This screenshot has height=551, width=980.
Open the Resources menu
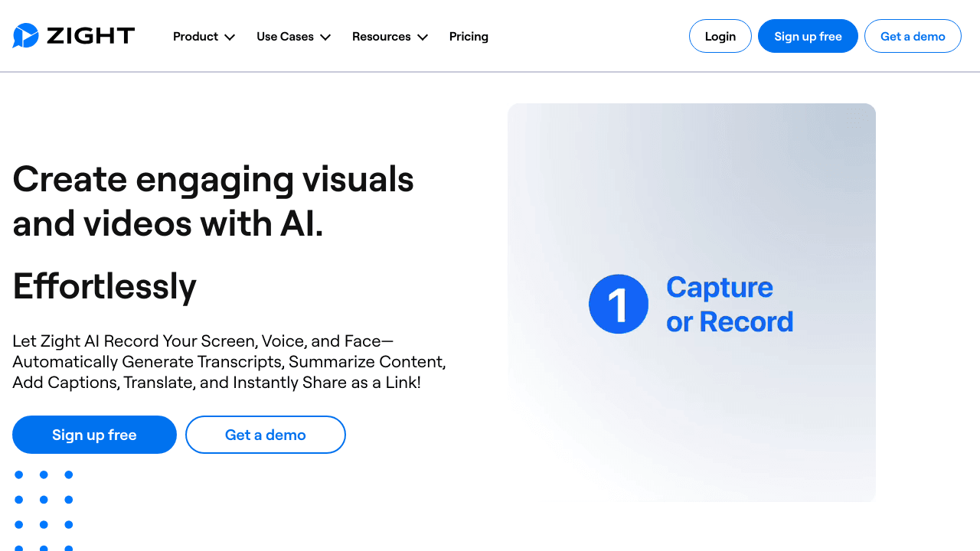[381, 37]
